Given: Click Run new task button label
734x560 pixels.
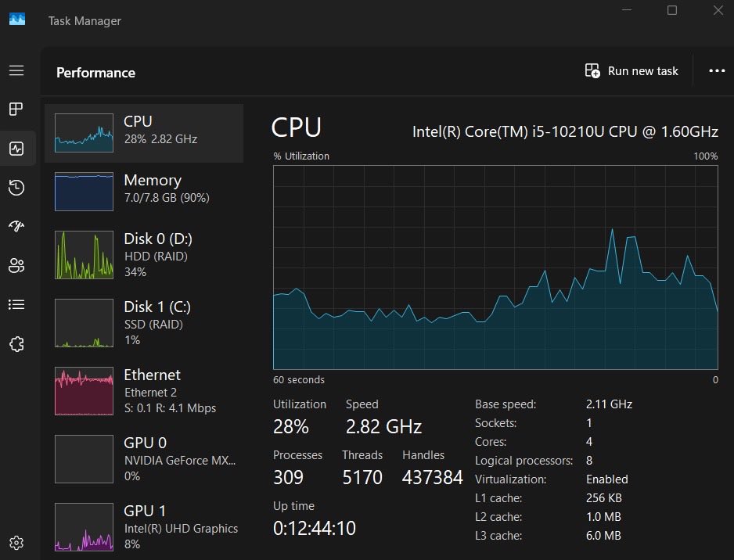Looking at the screenshot, I should 642,71.
